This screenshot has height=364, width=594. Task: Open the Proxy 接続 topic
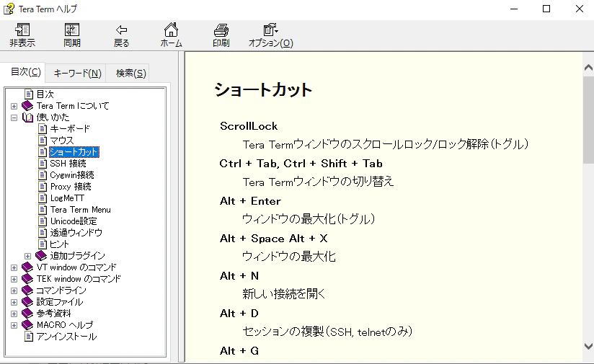click(71, 187)
